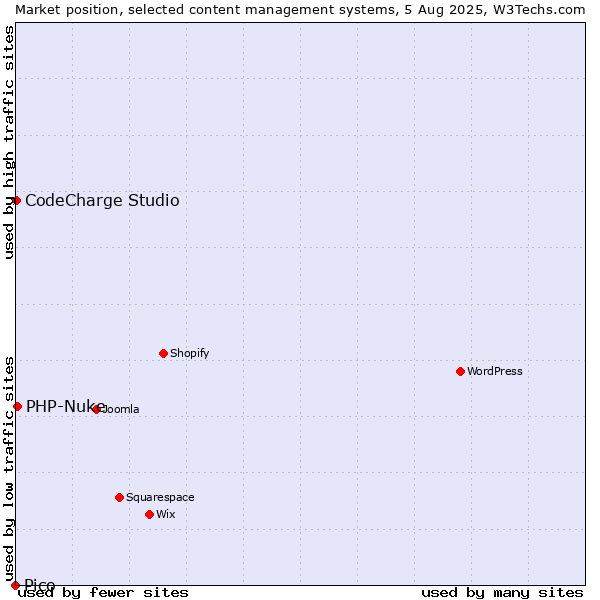
Task: Click the Wix red data point
Action: pos(150,514)
